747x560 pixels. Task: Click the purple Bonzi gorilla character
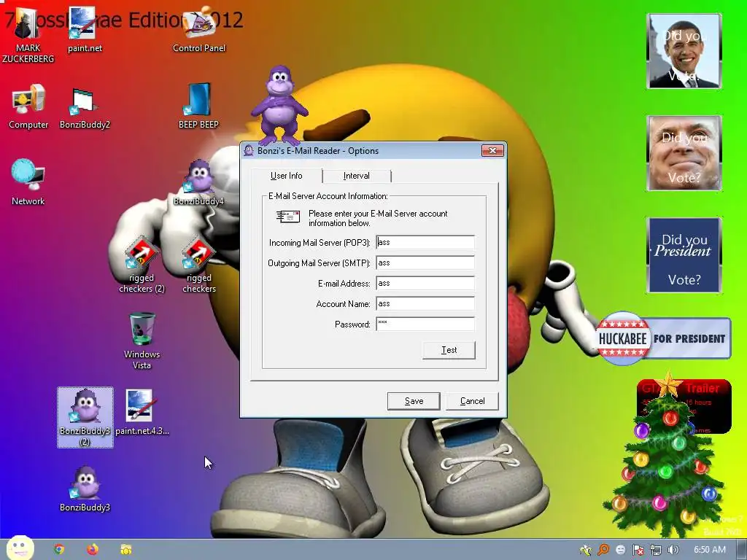tap(279, 106)
